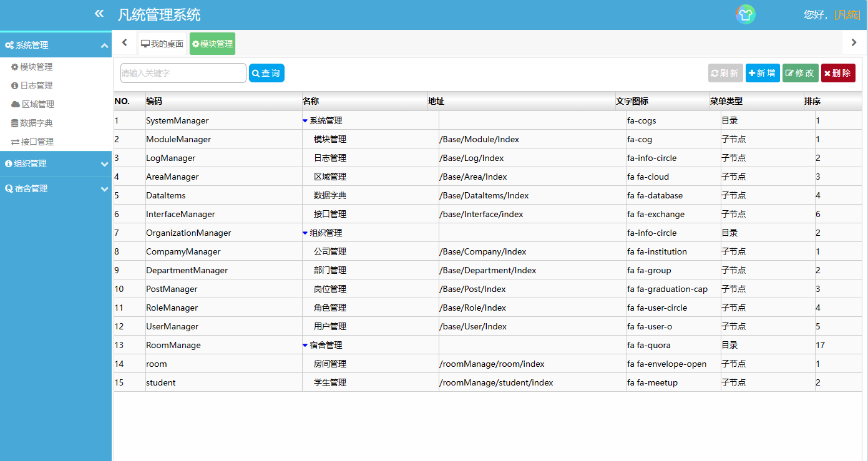This screenshot has height=461, width=868.
Task: Click the fa fa-database icon text cell
Action: coord(674,195)
